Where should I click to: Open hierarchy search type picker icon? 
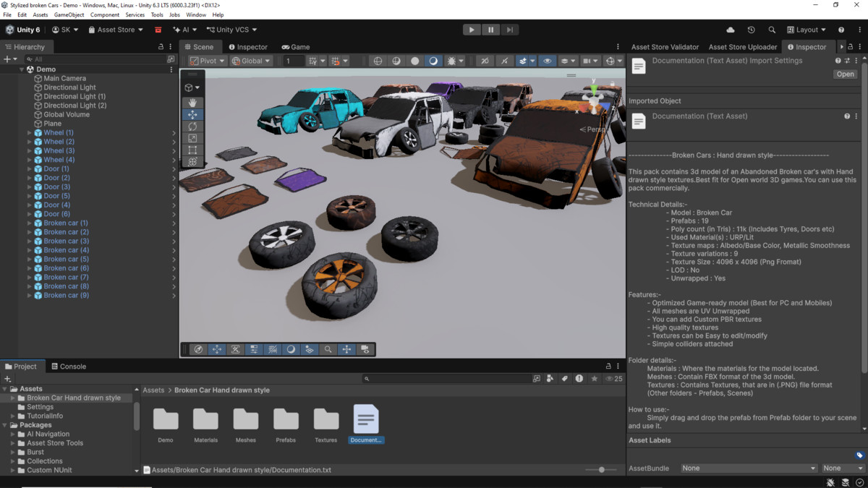click(x=171, y=59)
